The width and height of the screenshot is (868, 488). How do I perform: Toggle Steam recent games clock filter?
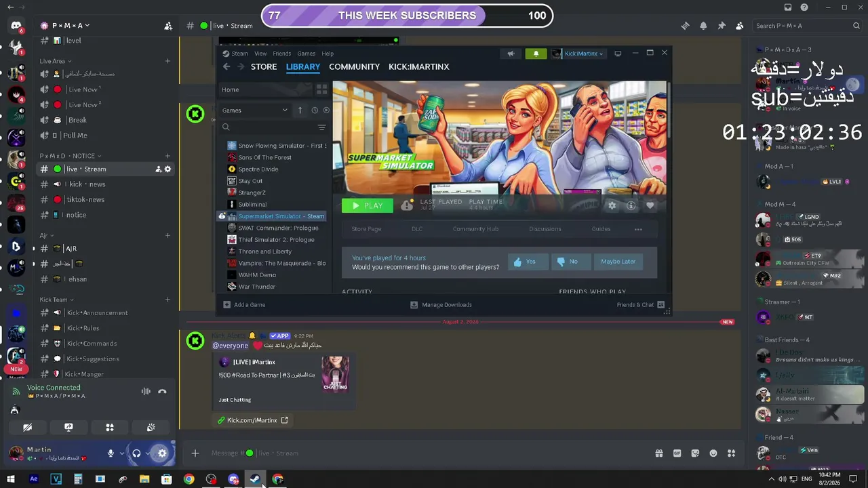pos(315,110)
